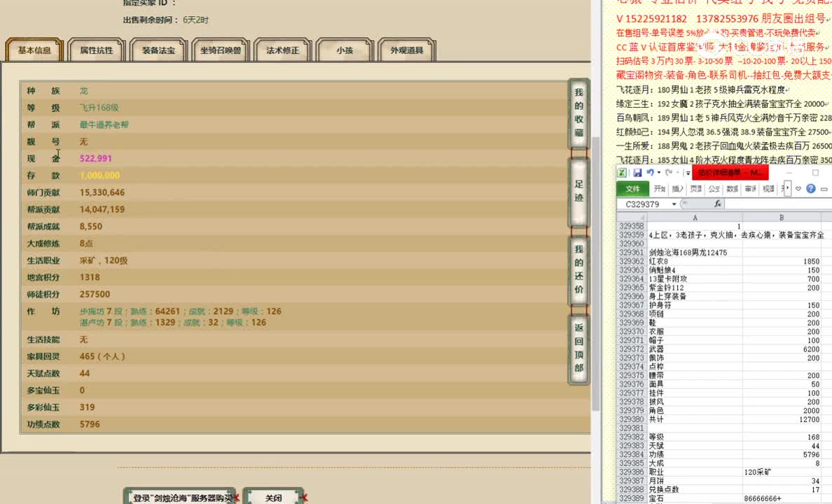832x504 pixels.
Task: Click the Excel program icon in the title bar
Action: pyautogui.click(x=622, y=172)
